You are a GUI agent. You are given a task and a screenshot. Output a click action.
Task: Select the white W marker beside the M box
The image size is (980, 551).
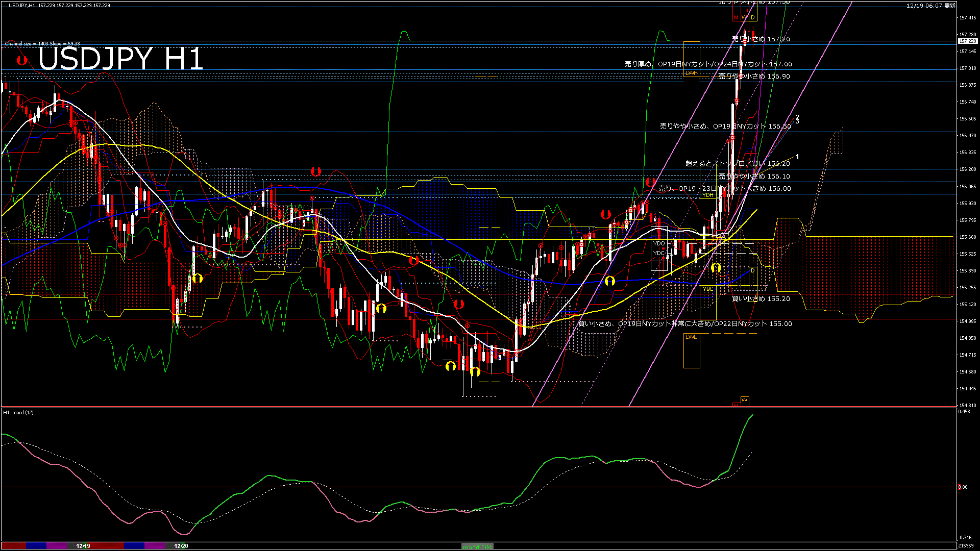pos(744,17)
